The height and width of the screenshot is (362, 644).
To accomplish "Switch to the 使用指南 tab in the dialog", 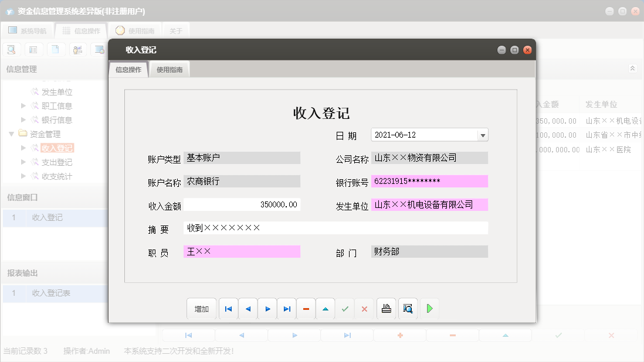I will point(169,69).
